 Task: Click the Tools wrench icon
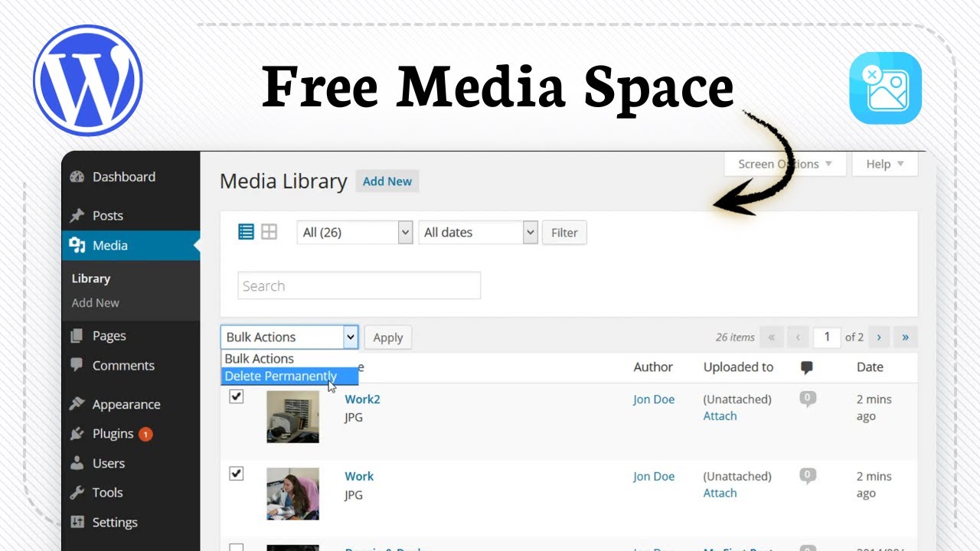77,493
